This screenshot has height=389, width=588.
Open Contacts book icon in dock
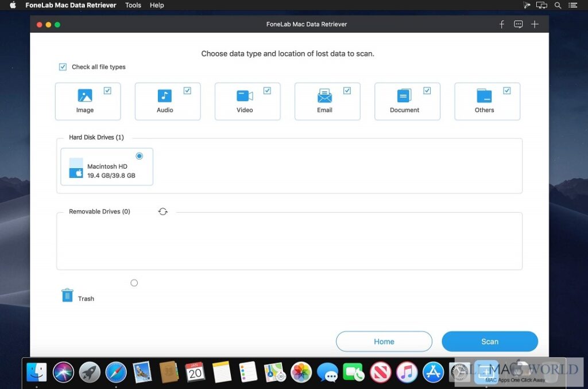[x=169, y=372]
